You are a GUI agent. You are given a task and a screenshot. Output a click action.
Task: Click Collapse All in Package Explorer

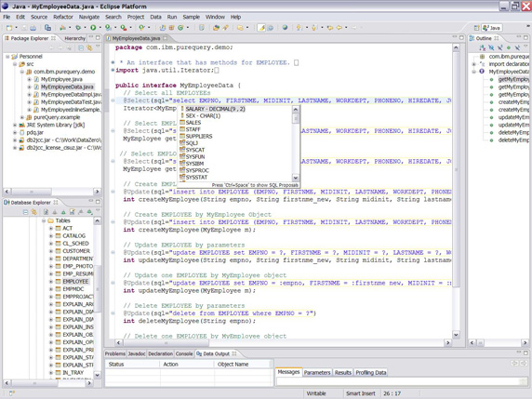pyautogui.click(x=81, y=47)
